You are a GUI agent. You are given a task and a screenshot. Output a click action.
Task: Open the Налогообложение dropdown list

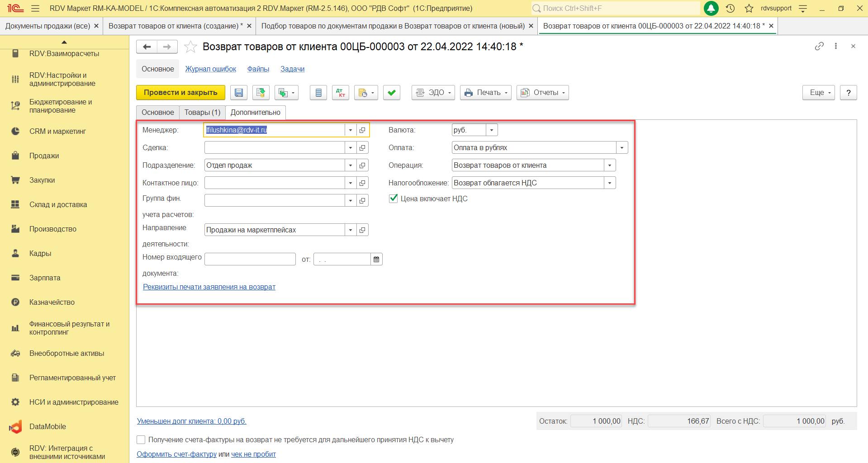[610, 183]
